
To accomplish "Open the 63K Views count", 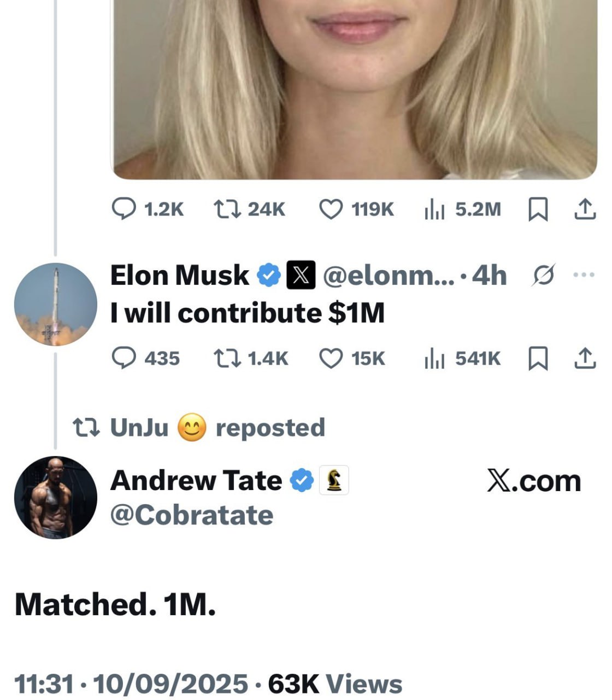I will 335,684.
